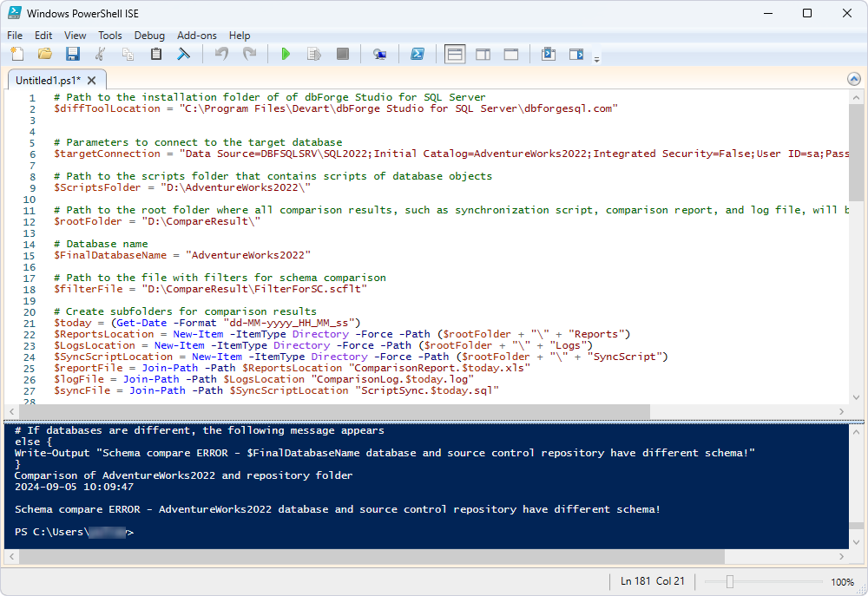
Task: Show the script pane maximized
Action: pos(511,55)
